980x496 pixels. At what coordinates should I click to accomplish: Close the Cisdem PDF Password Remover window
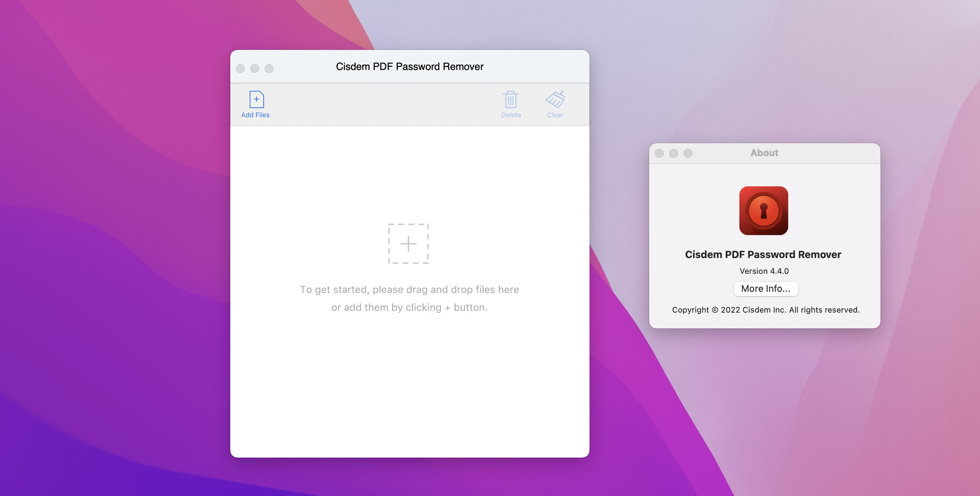point(240,69)
